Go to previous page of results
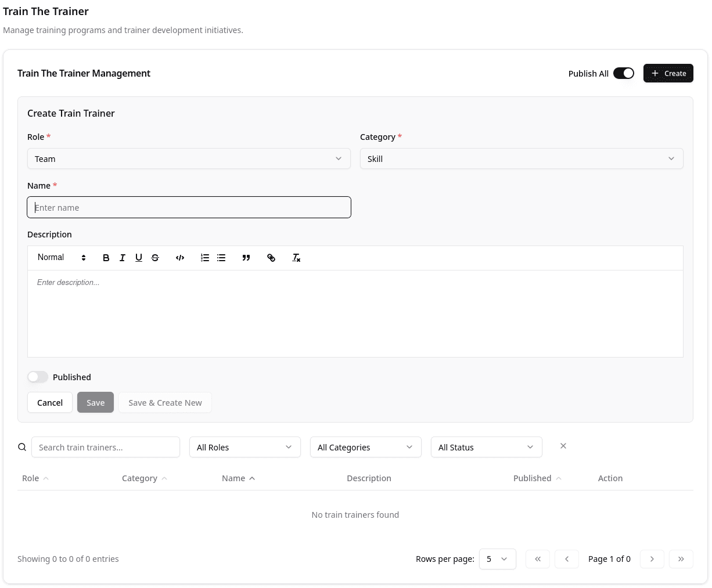The height and width of the screenshot is (588, 712). pos(567,559)
